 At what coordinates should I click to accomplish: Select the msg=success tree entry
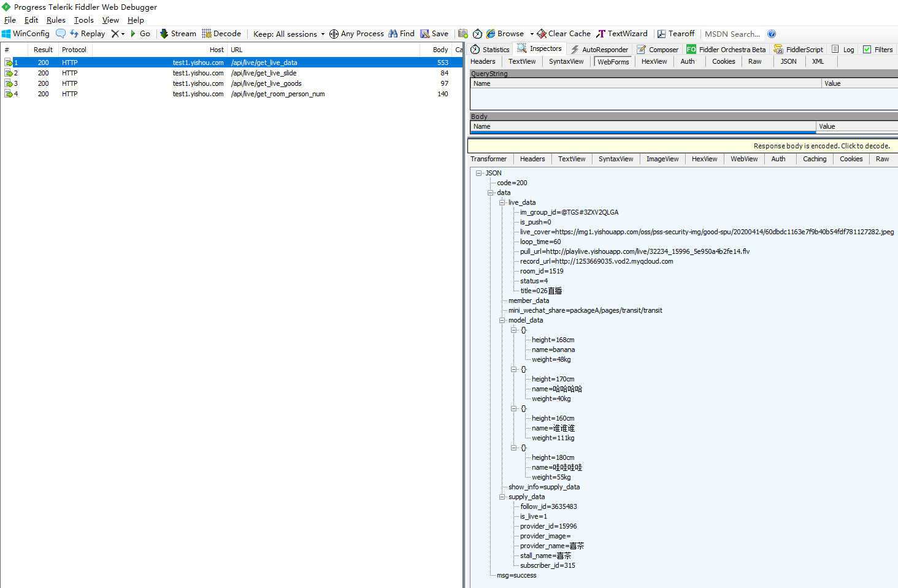(x=516, y=575)
